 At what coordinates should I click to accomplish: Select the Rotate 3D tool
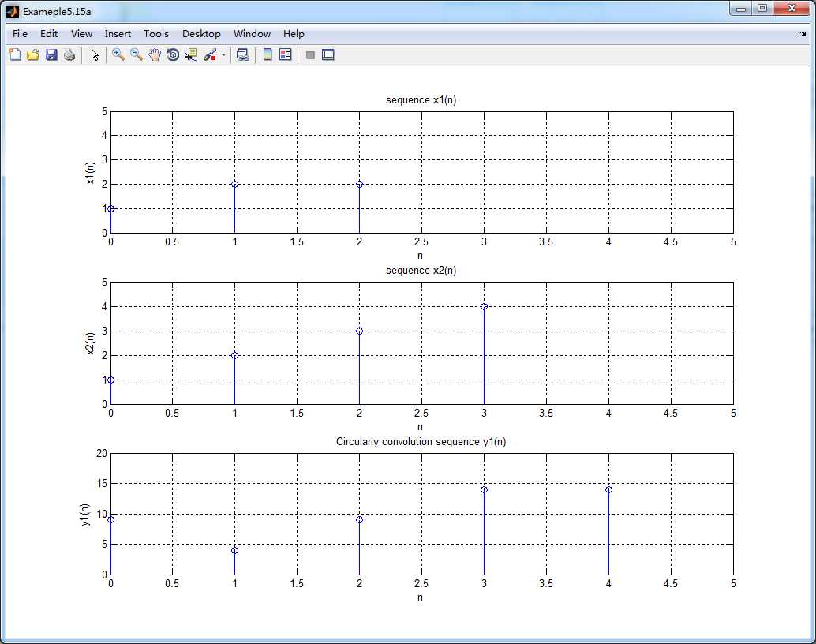click(173, 54)
